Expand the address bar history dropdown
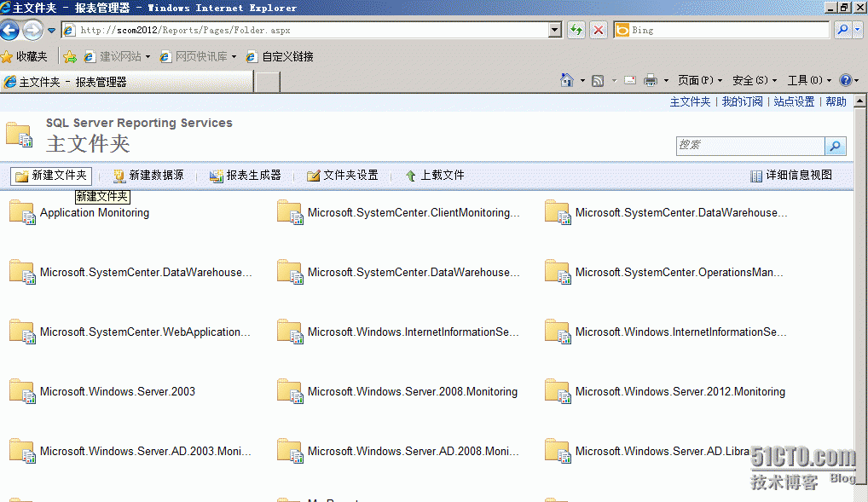The width and height of the screenshot is (868, 502). [x=555, y=30]
